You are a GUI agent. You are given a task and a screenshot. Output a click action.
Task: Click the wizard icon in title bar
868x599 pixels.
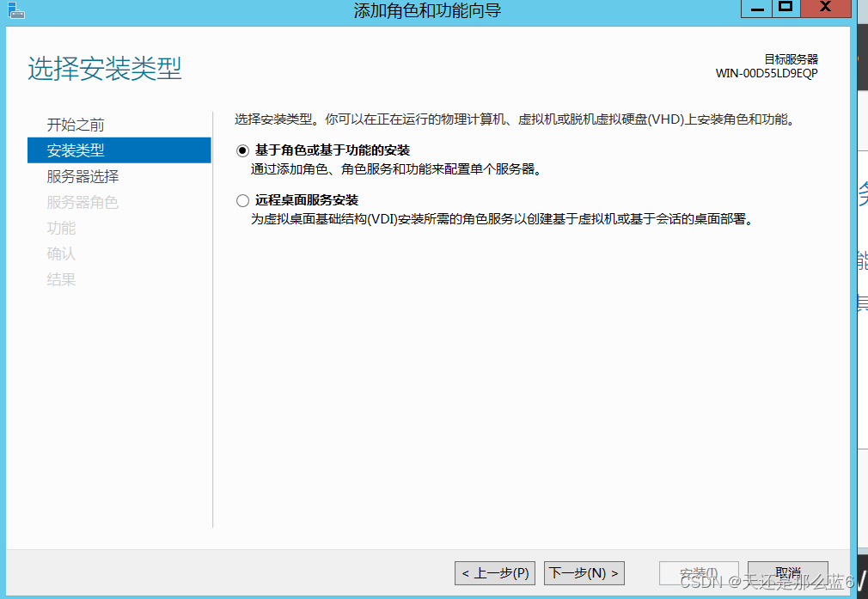coord(15,10)
